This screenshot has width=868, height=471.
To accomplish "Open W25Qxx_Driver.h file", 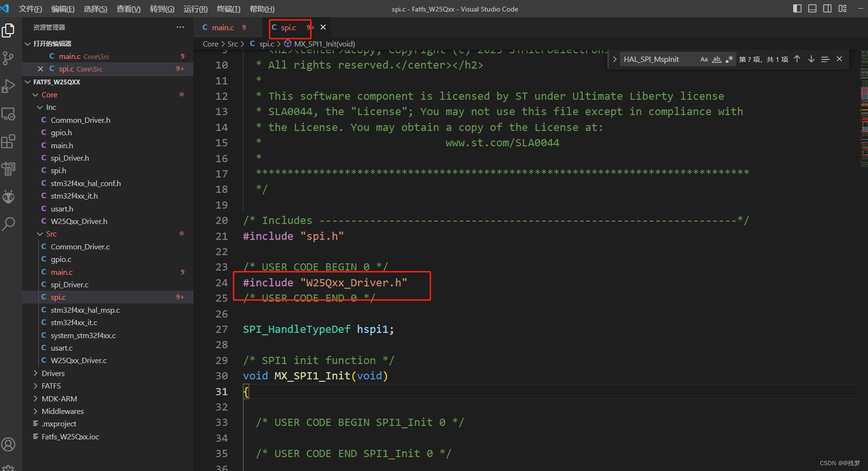I will 108,221.
